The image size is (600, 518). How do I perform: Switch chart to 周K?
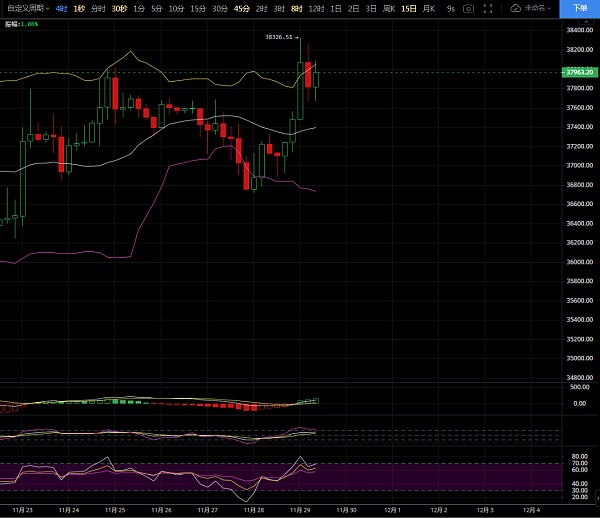[389, 8]
